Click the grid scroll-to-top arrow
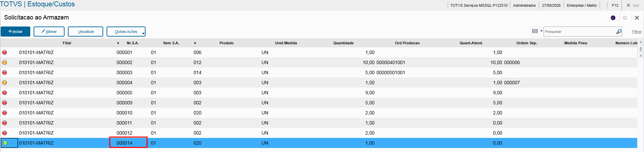This screenshot has height=152, width=644. (x=641, y=42)
